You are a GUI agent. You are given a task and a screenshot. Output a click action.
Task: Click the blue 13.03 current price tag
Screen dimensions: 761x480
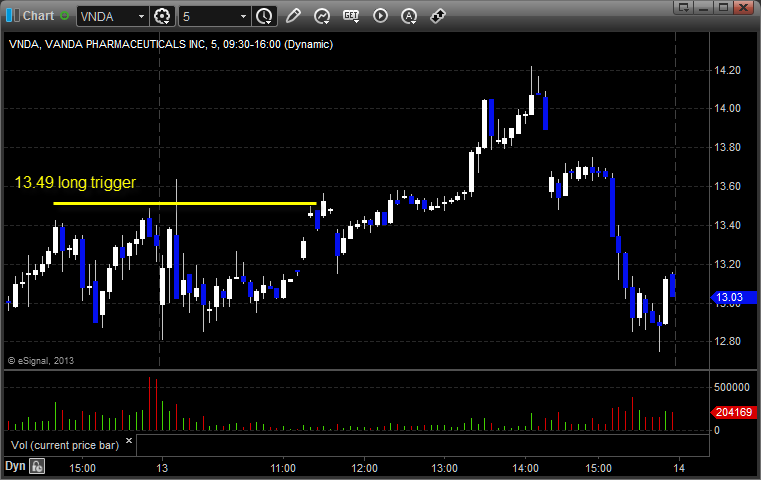(733, 297)
